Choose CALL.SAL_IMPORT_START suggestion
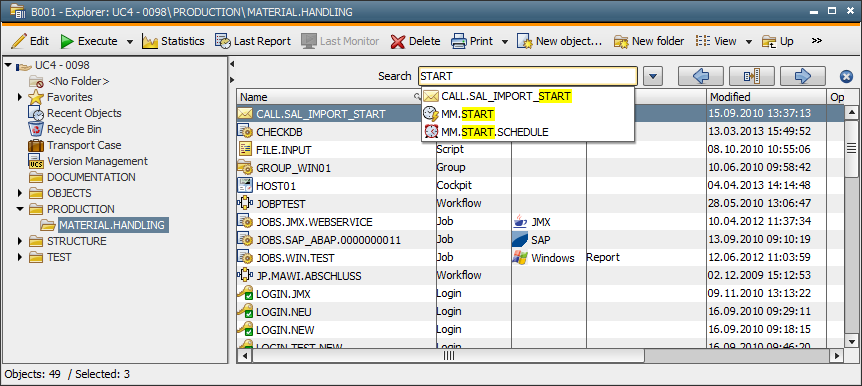 tap(528, 97)
